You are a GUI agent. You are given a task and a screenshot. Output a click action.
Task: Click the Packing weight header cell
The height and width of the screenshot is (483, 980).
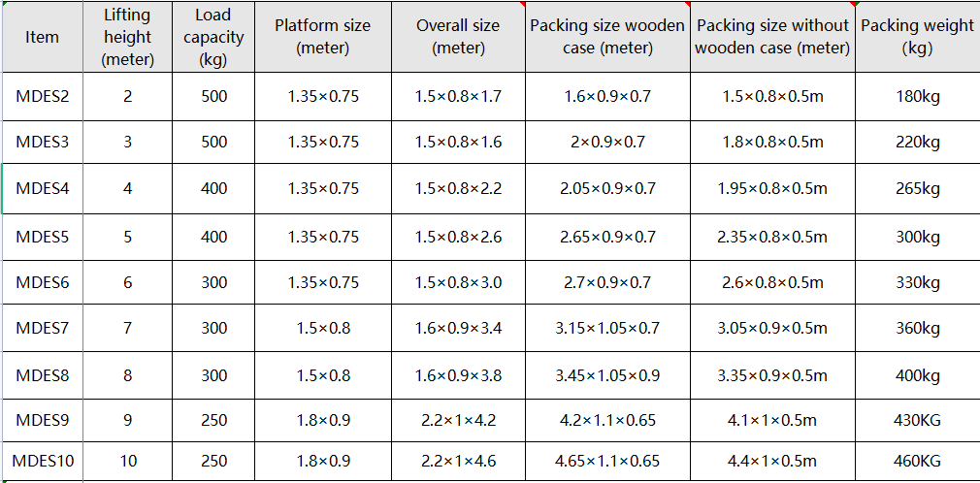pyautogui.click(x=917, y=37)
